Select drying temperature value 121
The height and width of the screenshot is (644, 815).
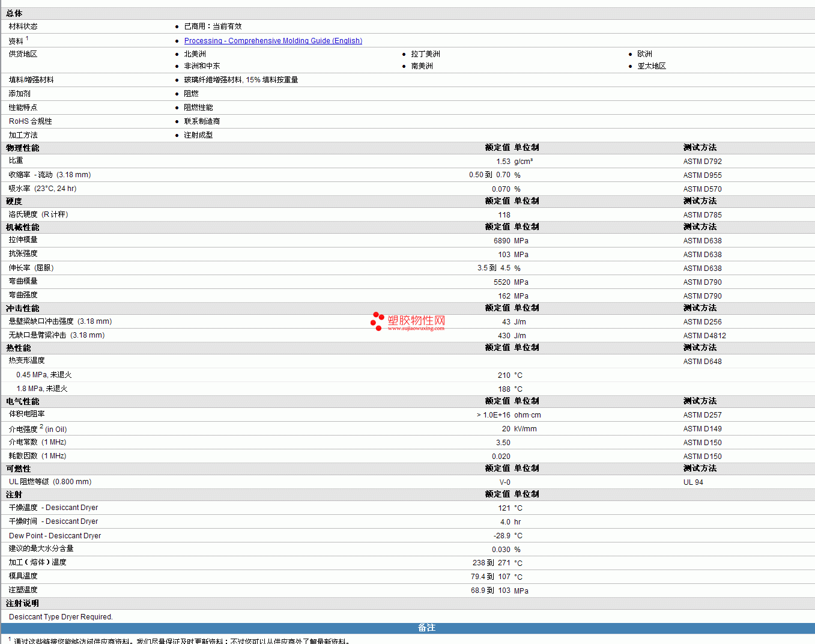pyautogui.click(x=504, y=508)
